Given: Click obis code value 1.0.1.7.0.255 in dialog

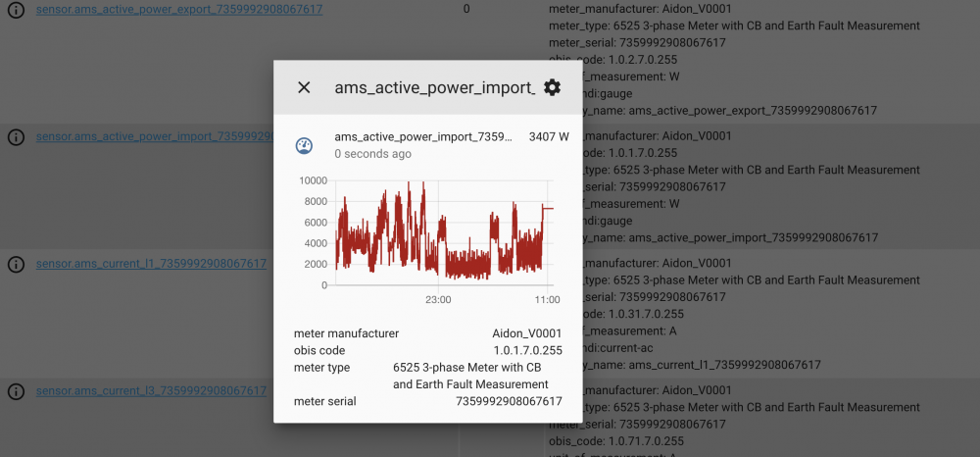Looking at the screenshot, I should coord(527,350).
